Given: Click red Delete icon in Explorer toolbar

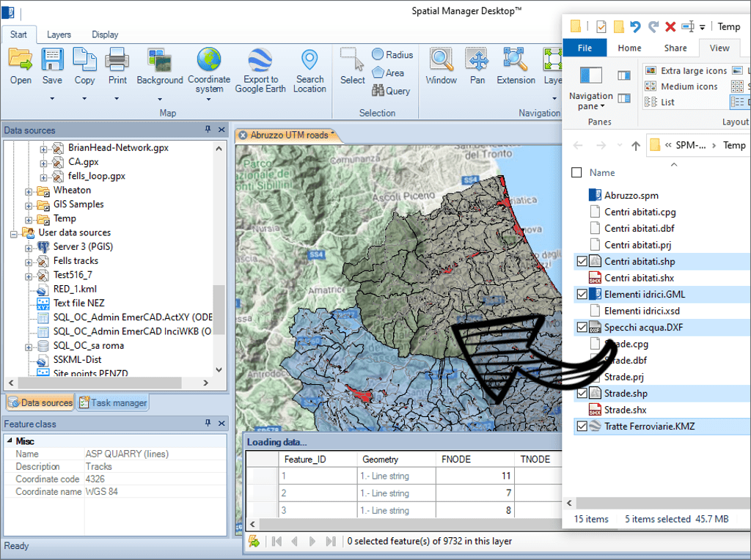Looking at the screenshot, I should [x=670, y=27].
